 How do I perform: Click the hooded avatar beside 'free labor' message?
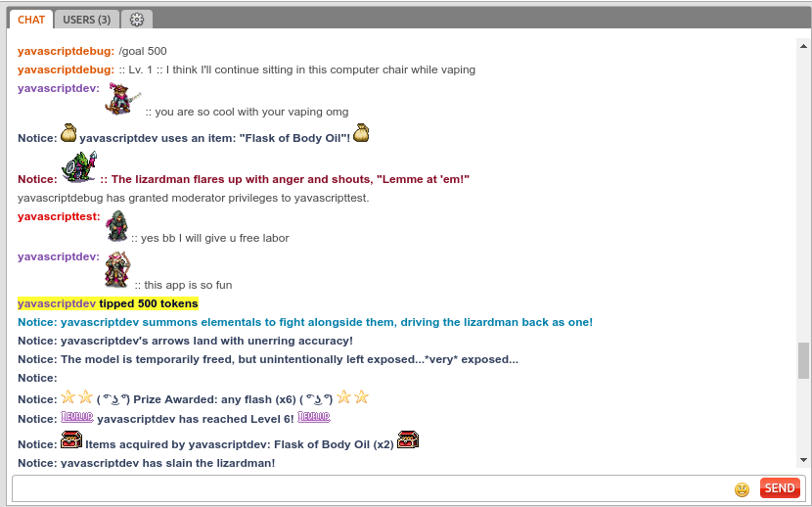tap(116, 225)
